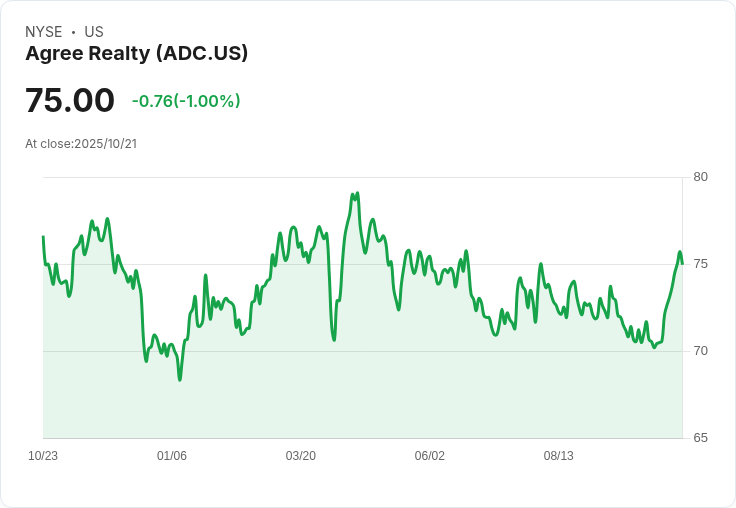736x508 pixels.
Task: Click the Agree Realty (ADC.US) title
Action: [137, 54]
